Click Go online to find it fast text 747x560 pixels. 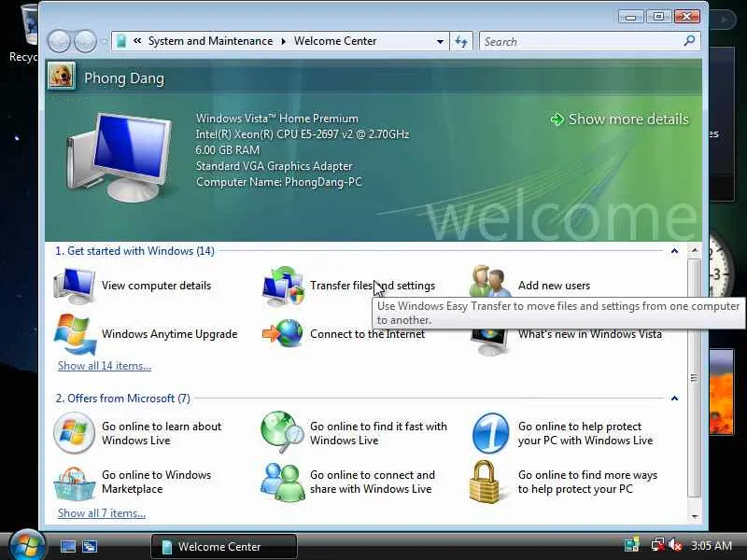click(x=378, y=433)
